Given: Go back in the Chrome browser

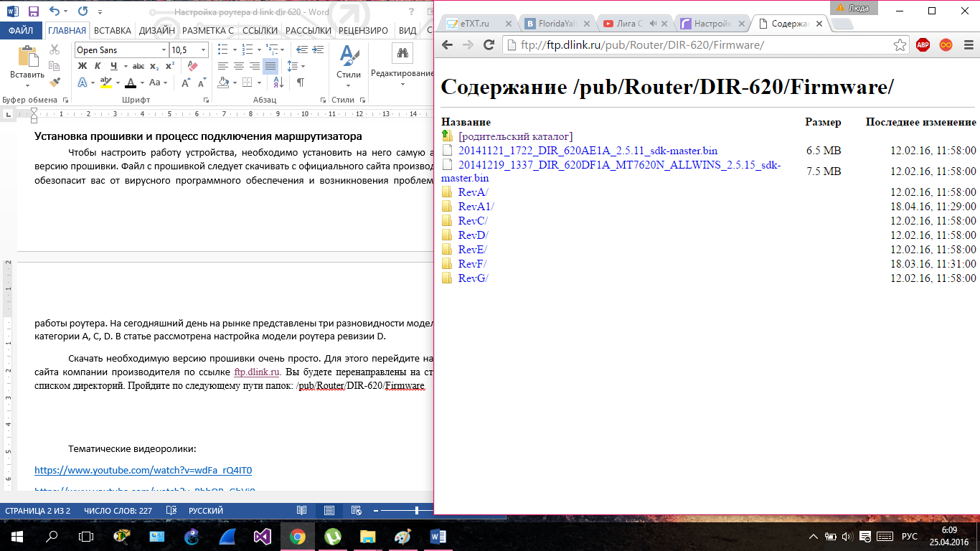Looking at the screenshot, I should click(447, 44).
